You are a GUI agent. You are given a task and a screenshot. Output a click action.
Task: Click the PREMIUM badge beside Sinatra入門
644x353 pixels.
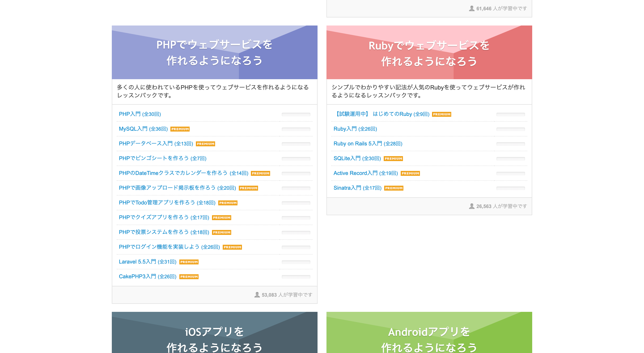[x=394, y=188]
